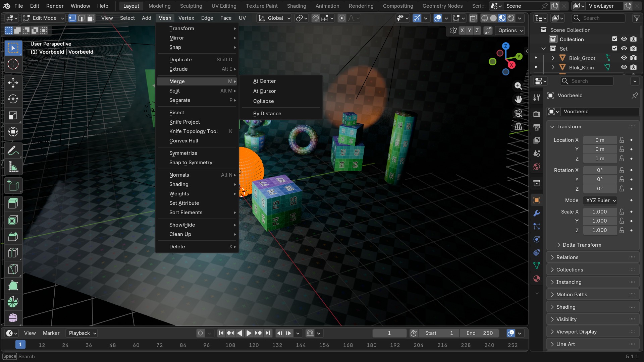The image size is (644, 362).
Task: Switch to face select mode
Action: [x=91, y=18]
